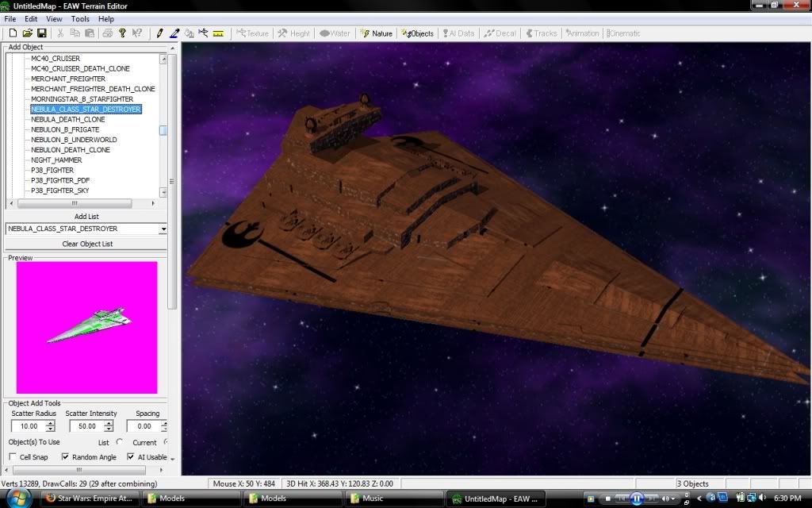Switch to Star Wars: Empire At... taskbar window

point(89,498)
